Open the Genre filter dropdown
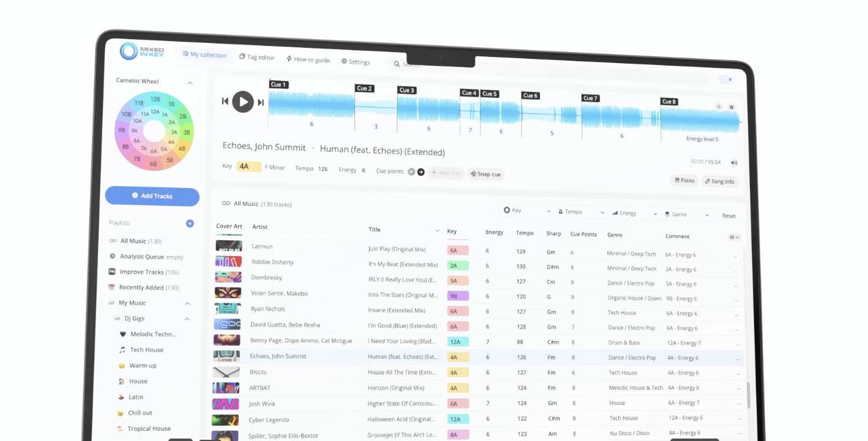The width and height of the screenshot is (868, 441). pos(687,215)
